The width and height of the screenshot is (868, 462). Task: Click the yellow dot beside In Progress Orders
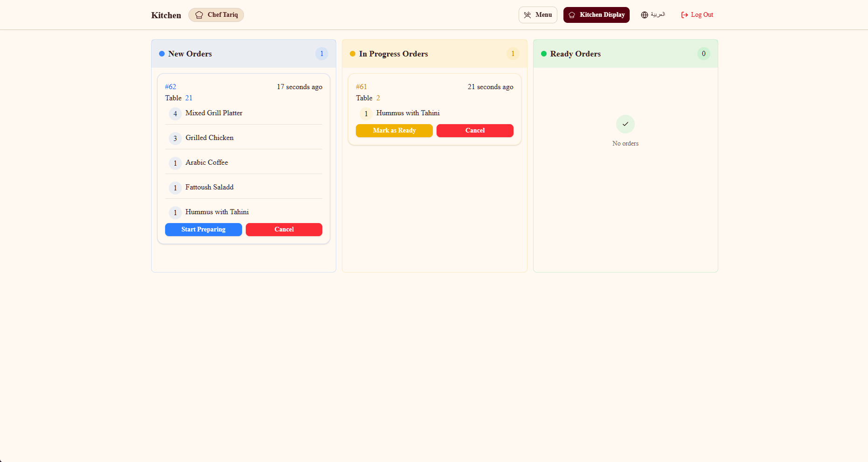[x=353, y=54]
